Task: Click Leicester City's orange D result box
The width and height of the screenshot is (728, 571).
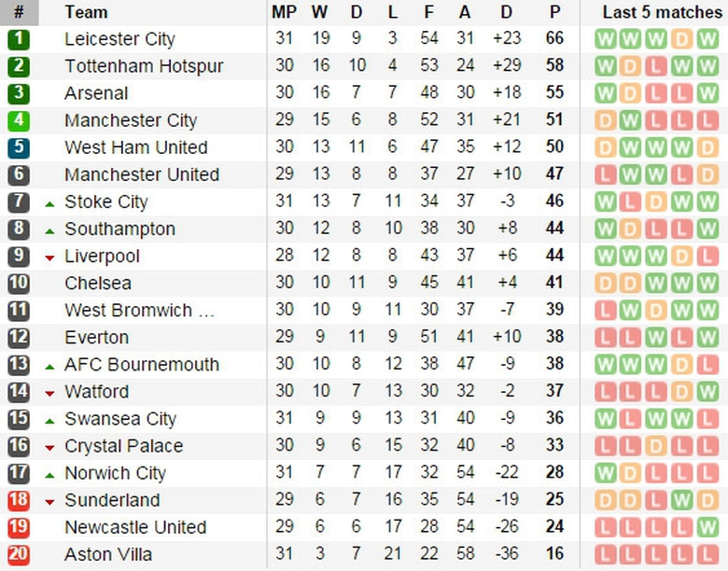Action: (x=682, y=40)
